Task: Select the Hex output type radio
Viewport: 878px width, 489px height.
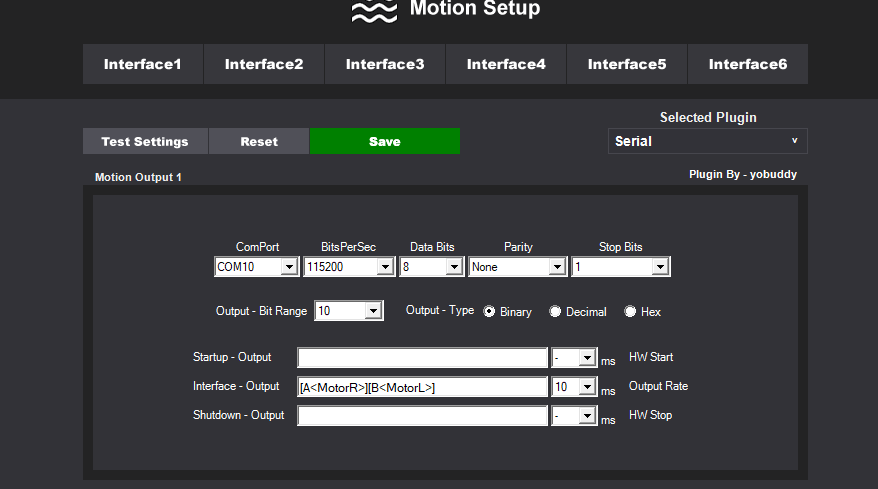Action: [x=630, y=312]
